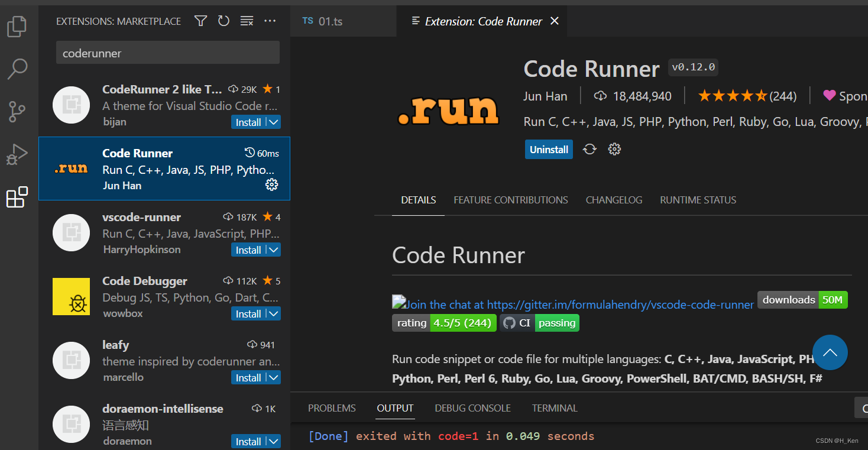
Task: Select Code Debugger extension title
Action: [x=144, y=281]
